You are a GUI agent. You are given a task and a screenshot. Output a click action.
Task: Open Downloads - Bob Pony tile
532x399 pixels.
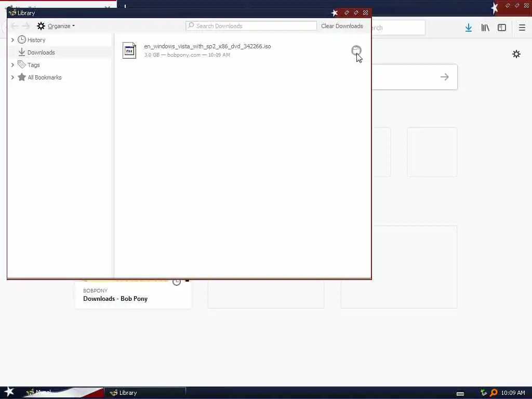click(133, 295)
